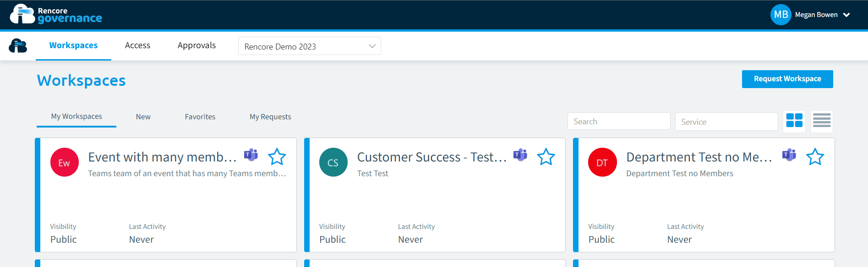Click the Workspaces page heading

click(82, 81)
